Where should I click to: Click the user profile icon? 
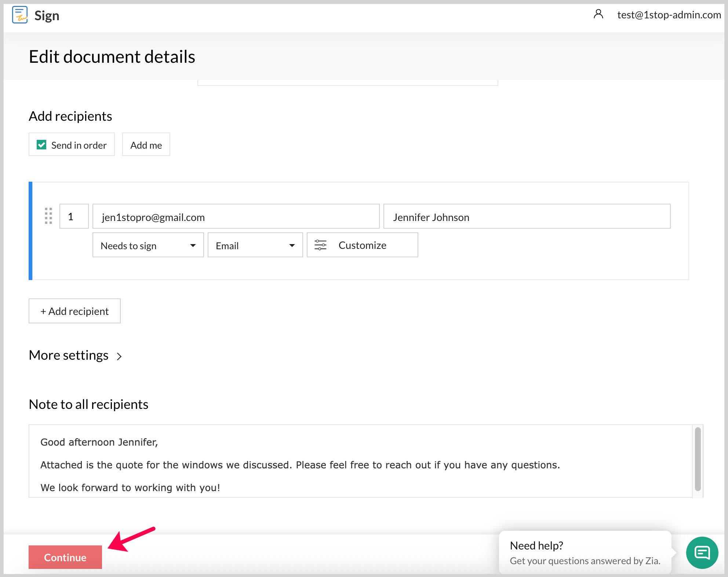(x=598, y=14)
